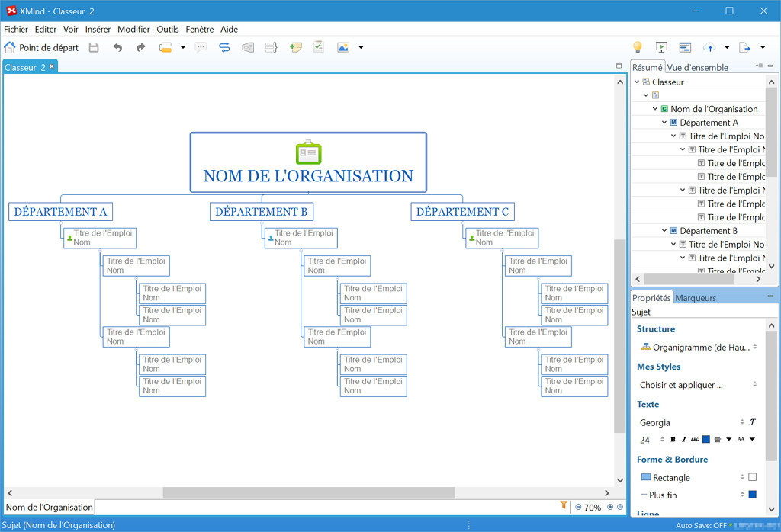Viewport: 781px width, 532px height.
Task: Select the Département B box on the canvas
Action: (262, 212)
